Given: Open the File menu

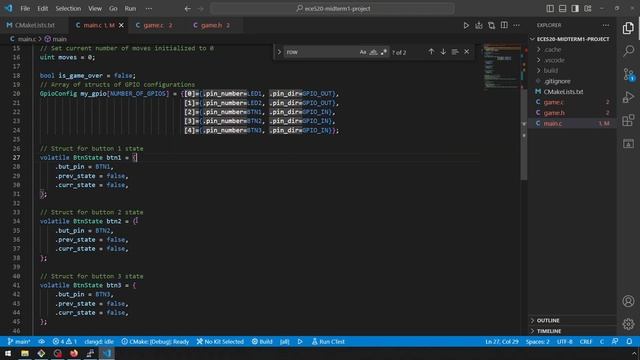Looking at the screenshot, I should [25, 9].
